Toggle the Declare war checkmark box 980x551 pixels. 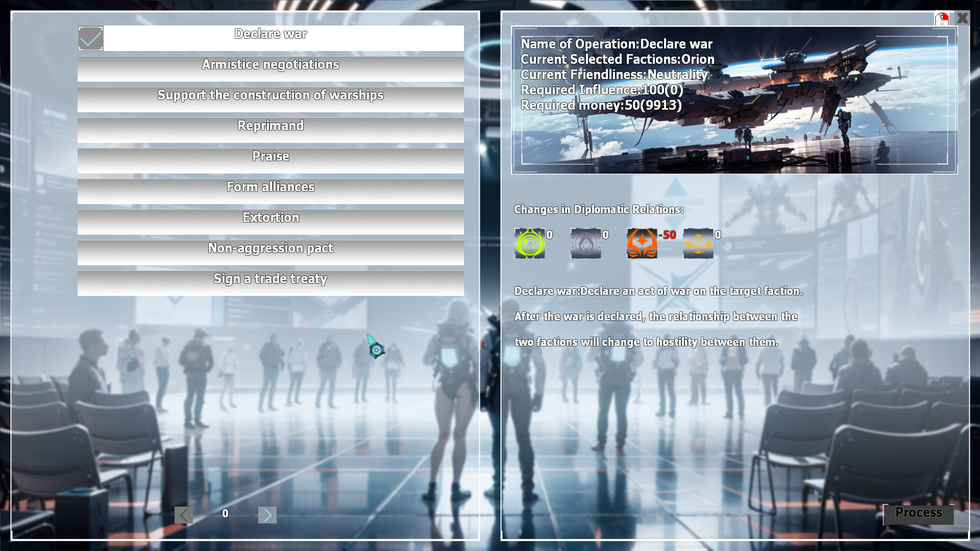pyautogui.click(x=91, y=38)
